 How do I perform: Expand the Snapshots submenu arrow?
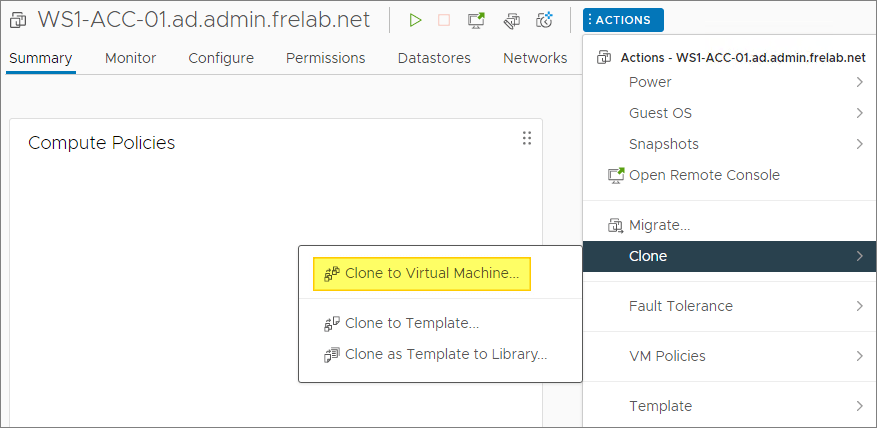[x=859, y=144]
